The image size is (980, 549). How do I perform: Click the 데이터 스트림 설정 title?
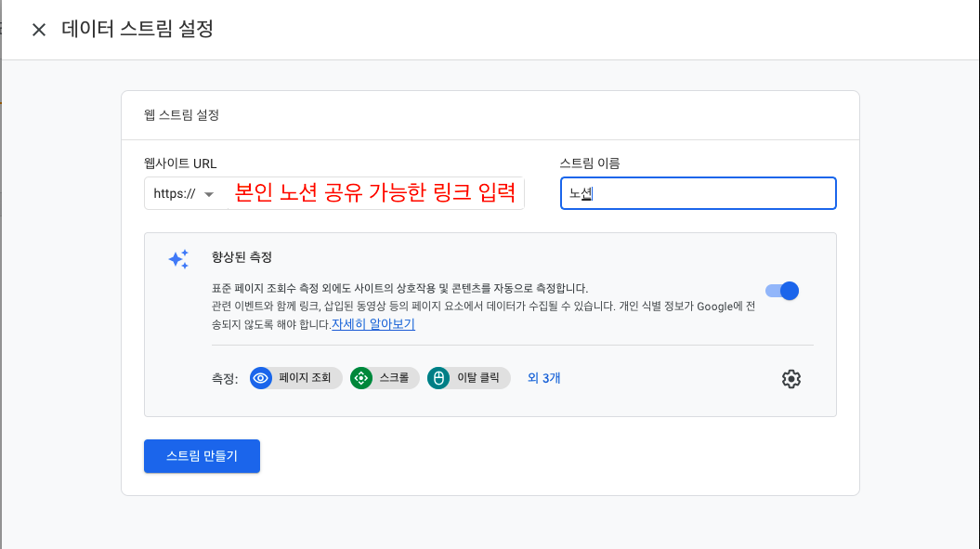click(137, 29)
